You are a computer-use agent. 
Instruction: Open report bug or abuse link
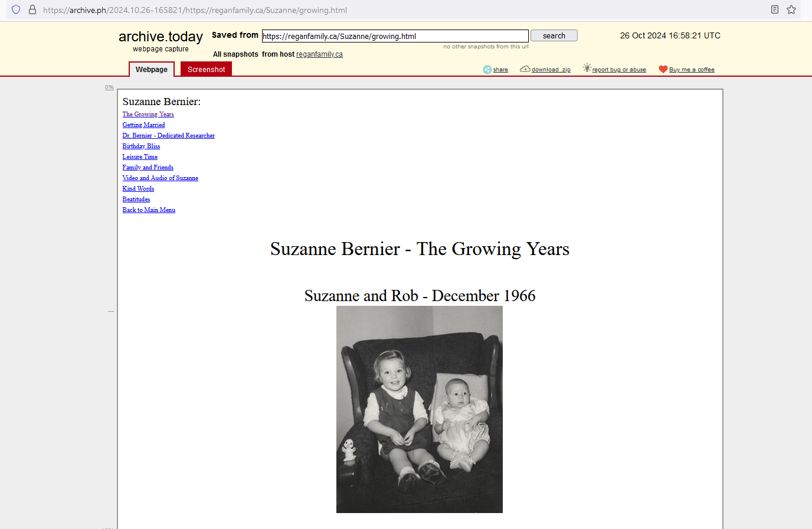pyautogui.click(x=619, y=70)
